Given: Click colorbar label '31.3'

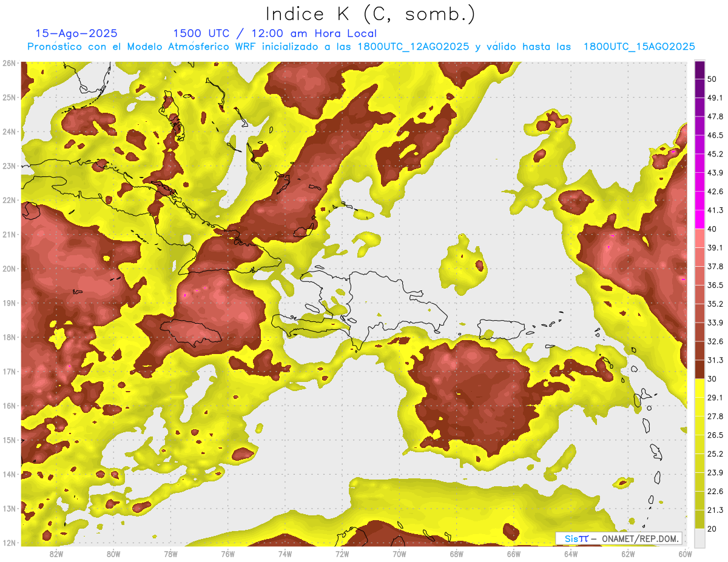Looking at the screenshot, I should point(715,360).
